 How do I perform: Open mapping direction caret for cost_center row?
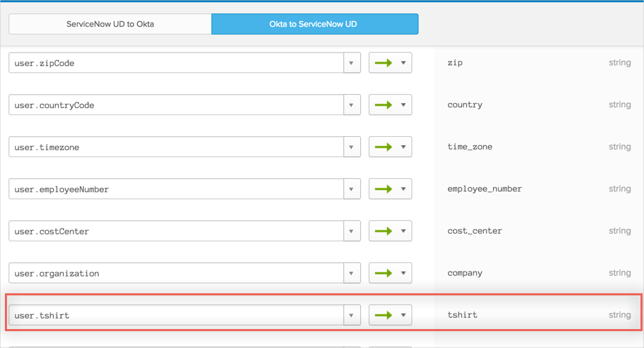point(403,231)
